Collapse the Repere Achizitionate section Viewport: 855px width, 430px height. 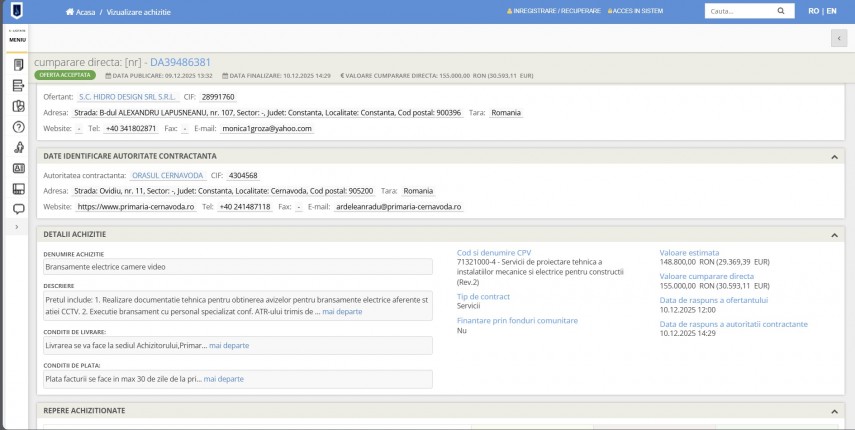pos(834,411)
